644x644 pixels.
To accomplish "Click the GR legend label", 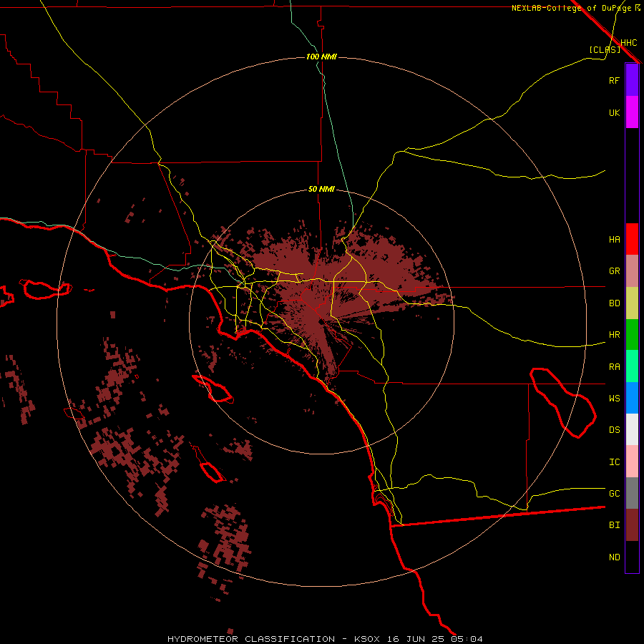I will [614, 271].
